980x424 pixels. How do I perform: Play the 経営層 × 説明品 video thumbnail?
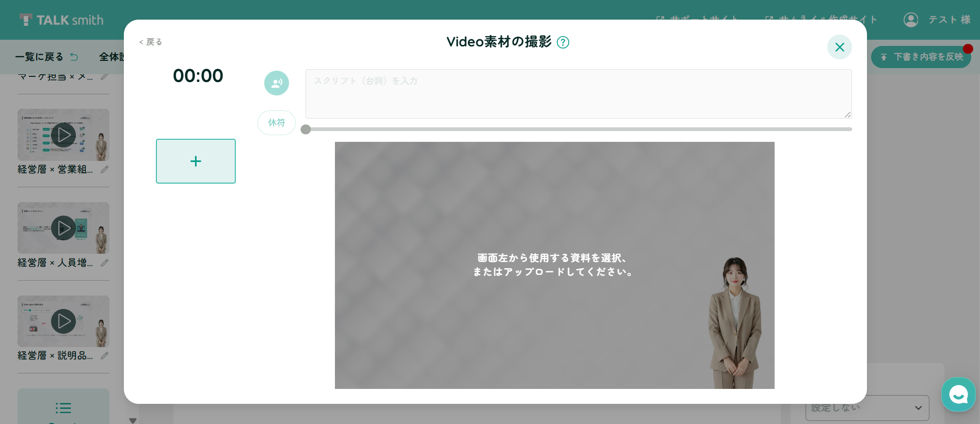pyautogui.click(x=63, y=321)
